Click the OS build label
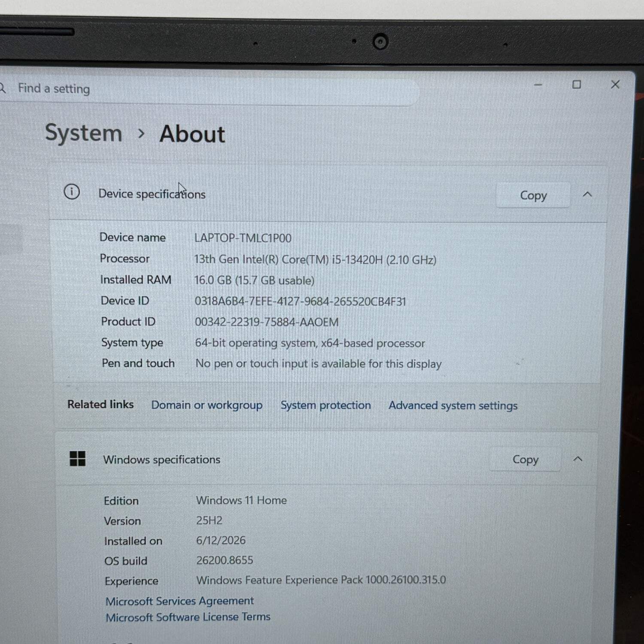 click(x=126, y=561)
